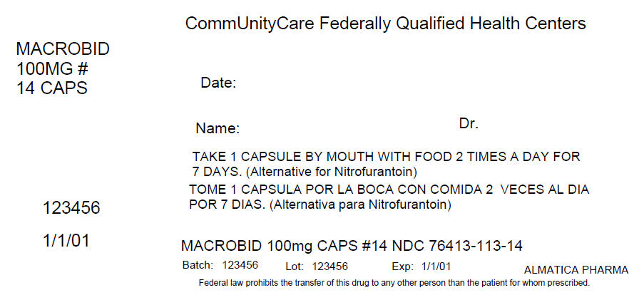Select the 14 CAPS quantity text

coord(51,88)
